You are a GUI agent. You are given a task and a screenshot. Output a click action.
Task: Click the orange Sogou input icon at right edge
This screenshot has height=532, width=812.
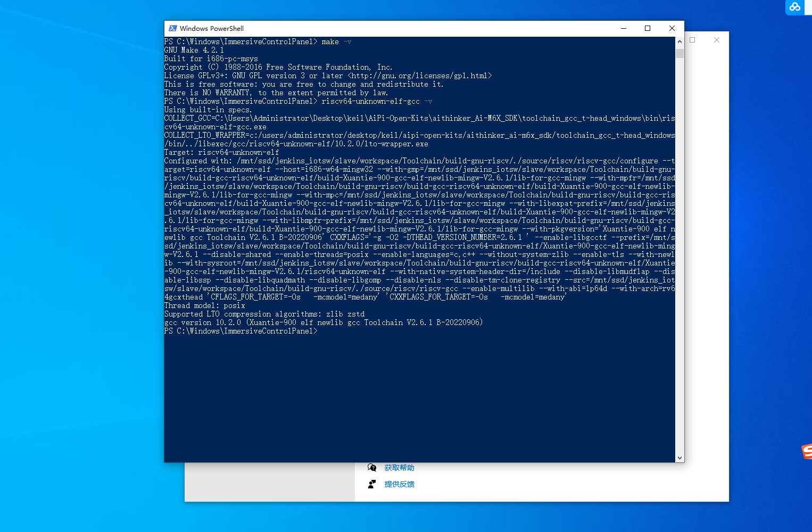pos(807,451)
